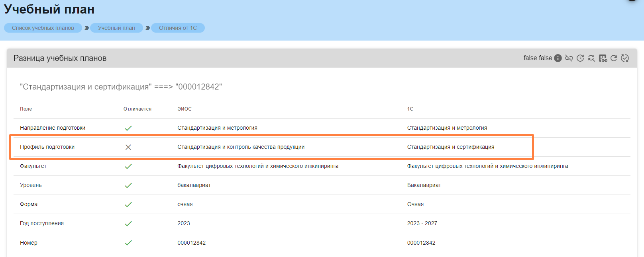The width and height of the screenshot is (644, 257).
Task: Click the Поле column header
Action: 26,109
